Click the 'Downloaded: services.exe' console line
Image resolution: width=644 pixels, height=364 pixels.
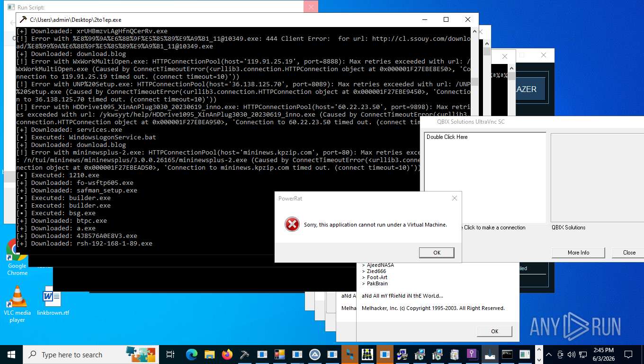(69, 129)
